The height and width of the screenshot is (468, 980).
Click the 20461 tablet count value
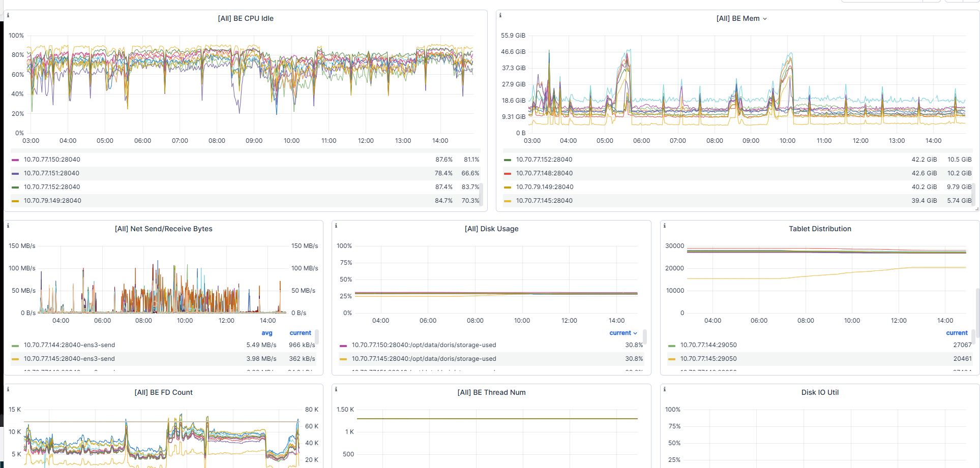tap(962, 359)
